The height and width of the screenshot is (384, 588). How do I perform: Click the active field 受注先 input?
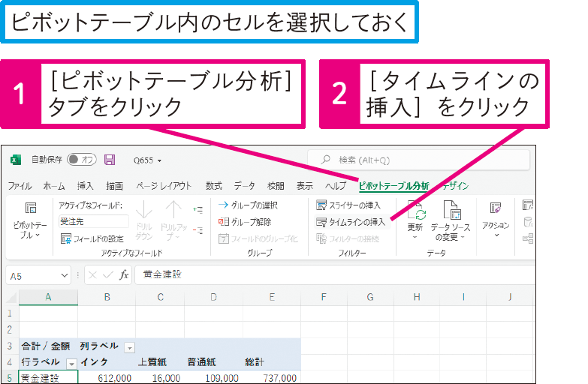tap(93, 221)
